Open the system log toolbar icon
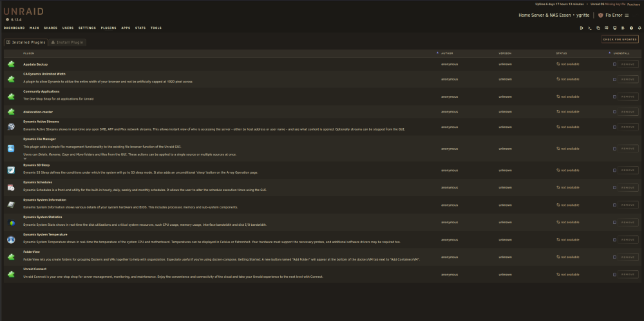This screenshot has width=644, height=321. click(x=623, y=28)
